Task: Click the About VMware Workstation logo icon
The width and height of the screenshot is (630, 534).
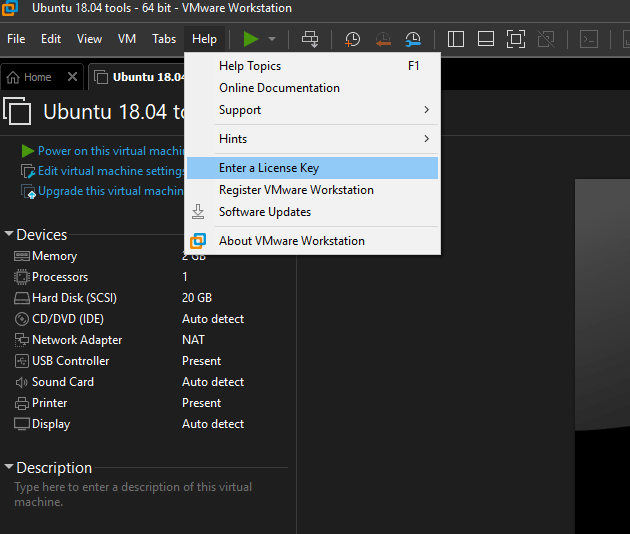Action: [x=198, y=241]
